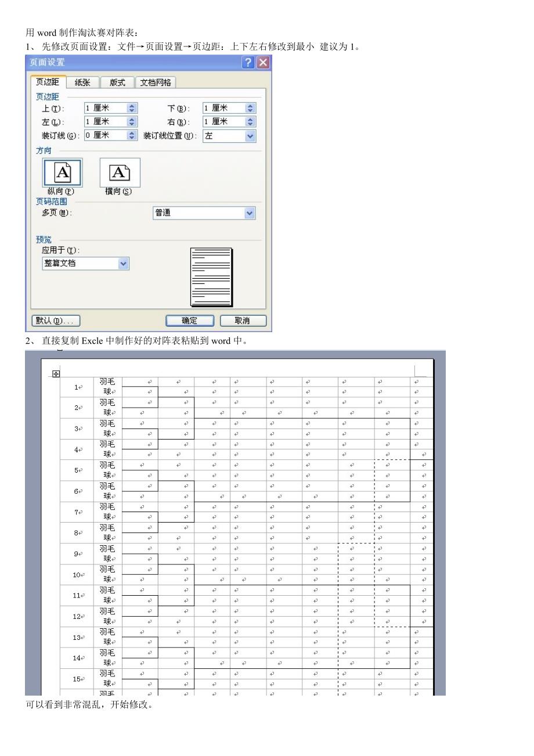Viewport: 534px width, 756px height.
Task: Click the table move handle icon
Action: tap(56, 374)
